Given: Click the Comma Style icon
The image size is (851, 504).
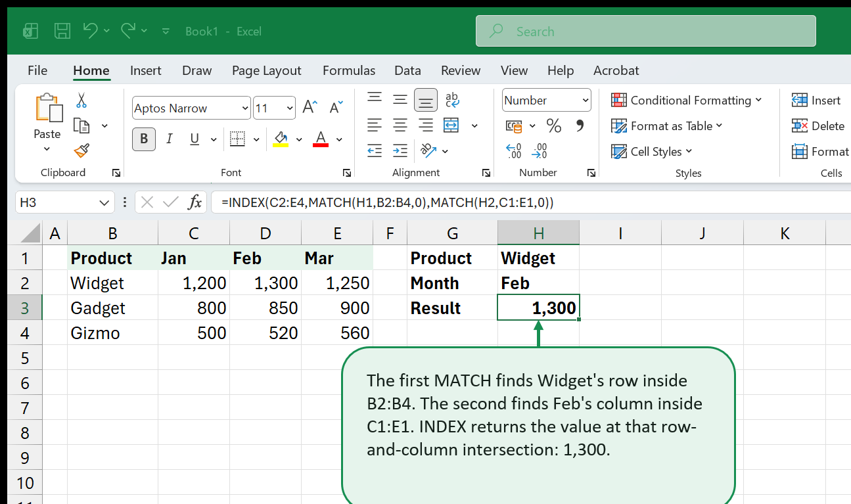Looking at the screenshot, I should [580, 126].
